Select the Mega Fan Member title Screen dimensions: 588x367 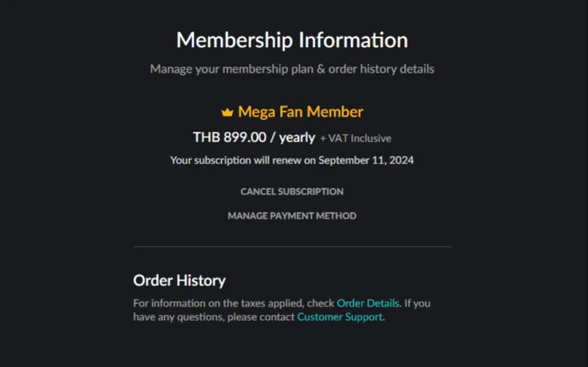pyautogui.click(x=300, y=112)
